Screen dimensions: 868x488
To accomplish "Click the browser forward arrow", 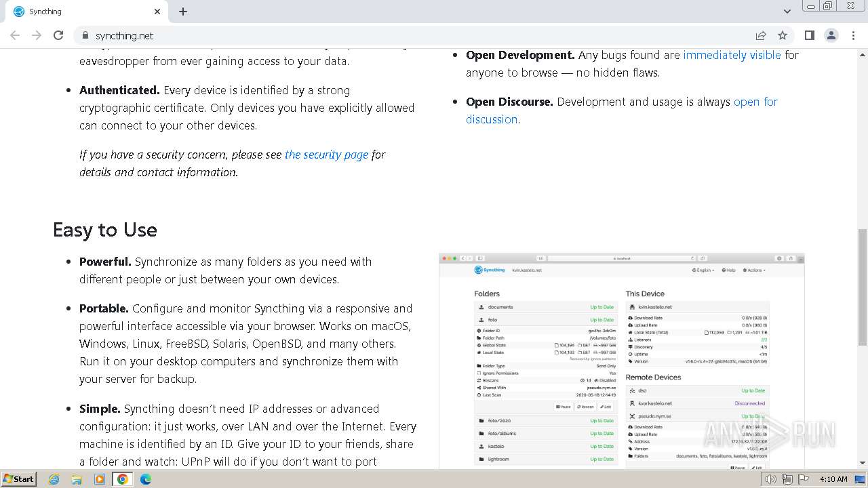I will pyautogui.click(x=37, y=35).
